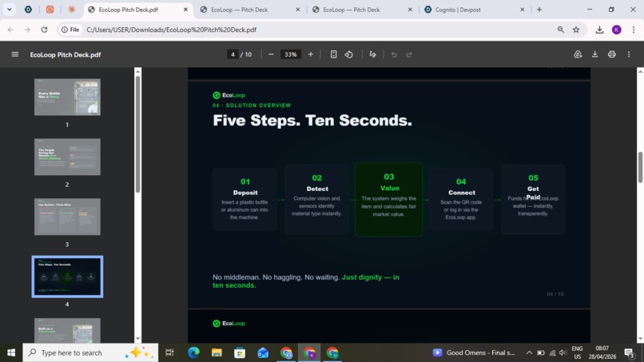Click the address bar file path
Viewport: 644px width, 362px height.
click(171, 30)
